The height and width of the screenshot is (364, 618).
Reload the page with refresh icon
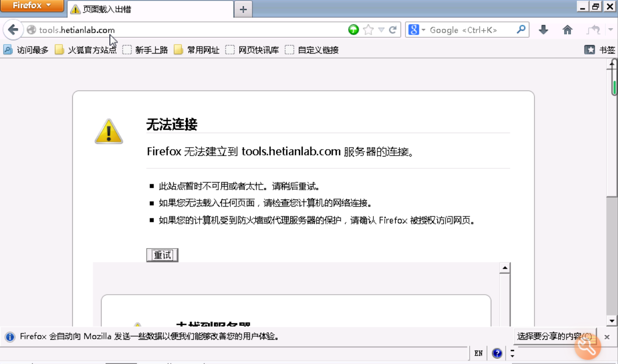393,30
